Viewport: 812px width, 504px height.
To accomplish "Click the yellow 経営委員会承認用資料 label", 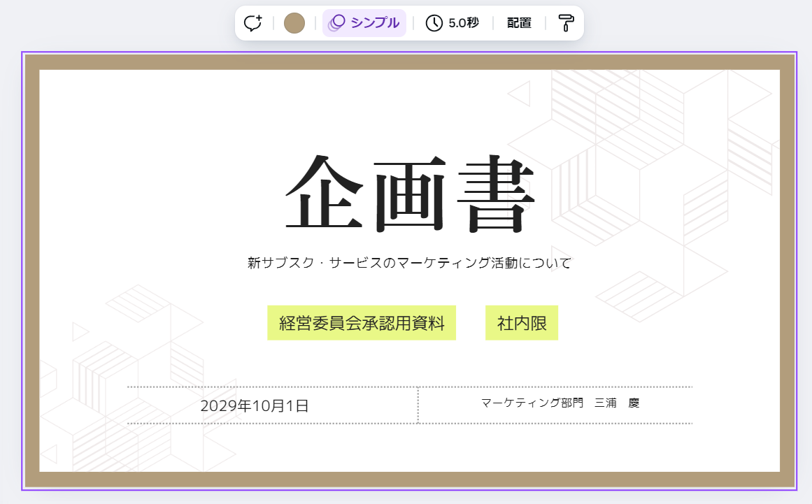I will tap(362, 323).
